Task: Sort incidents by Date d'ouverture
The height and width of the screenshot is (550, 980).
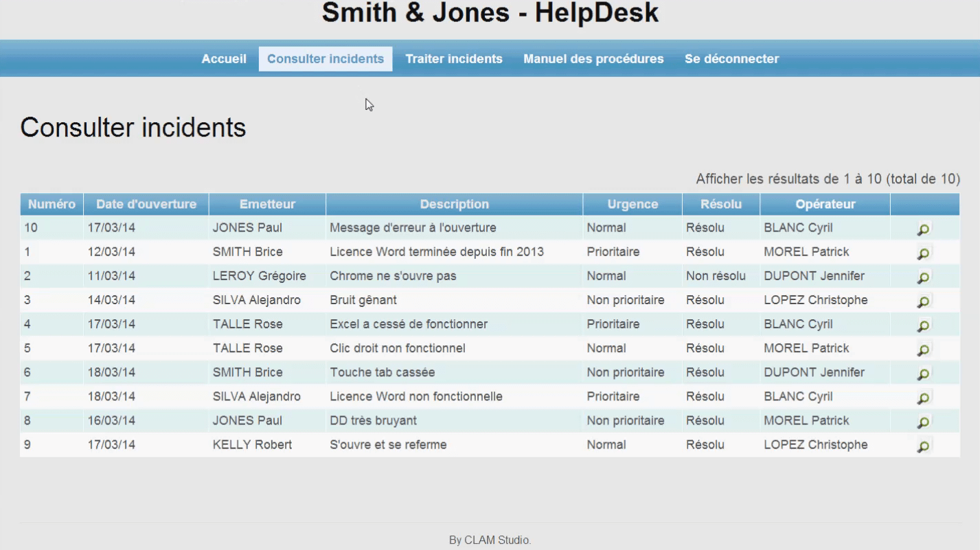Action: click(146, 204)
